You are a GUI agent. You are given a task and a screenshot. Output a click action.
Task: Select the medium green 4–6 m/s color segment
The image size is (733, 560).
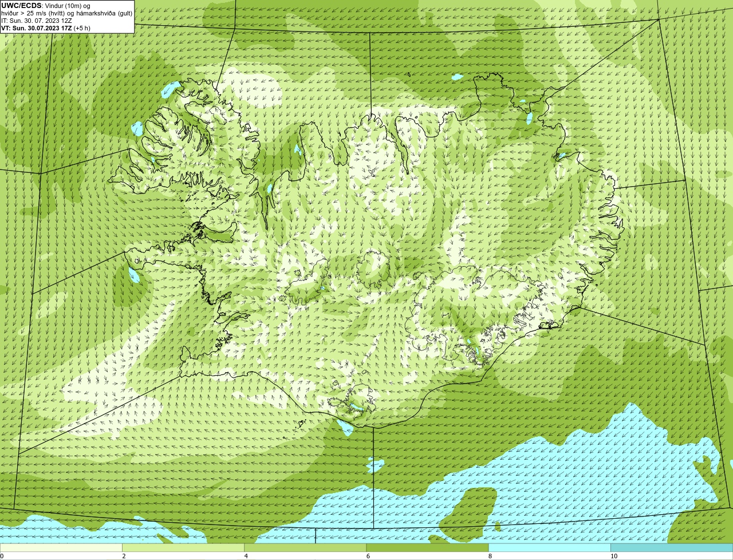point(305,548)
